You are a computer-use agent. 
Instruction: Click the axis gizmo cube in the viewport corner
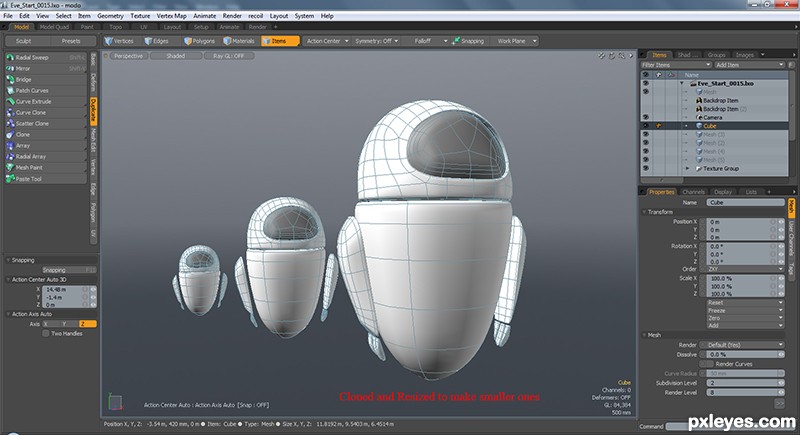pyautogui.click(x=116, y=402)
